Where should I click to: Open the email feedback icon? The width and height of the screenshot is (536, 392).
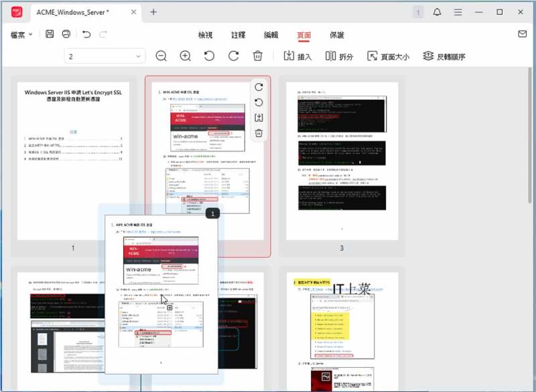point(521,34)
